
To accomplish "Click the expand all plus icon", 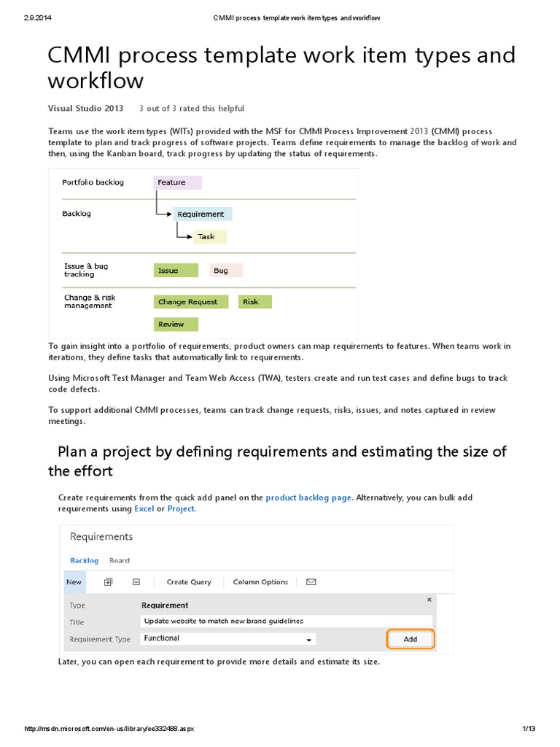I will click(108, 582).
